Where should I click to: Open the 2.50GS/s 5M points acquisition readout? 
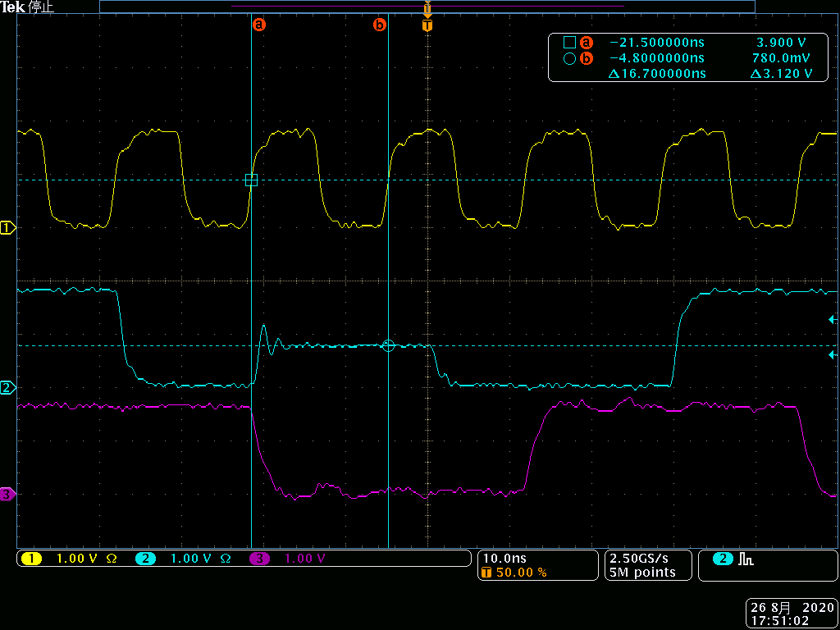[x=647, y=565]
